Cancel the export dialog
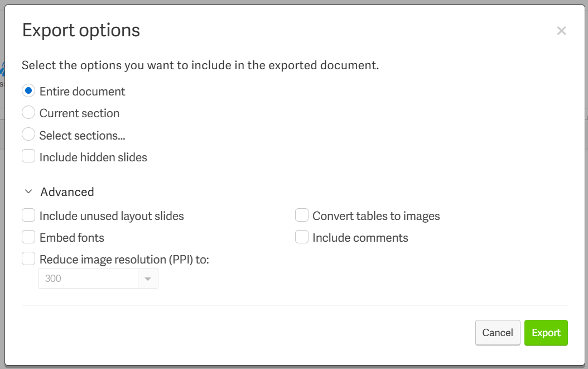 point(498,333)
